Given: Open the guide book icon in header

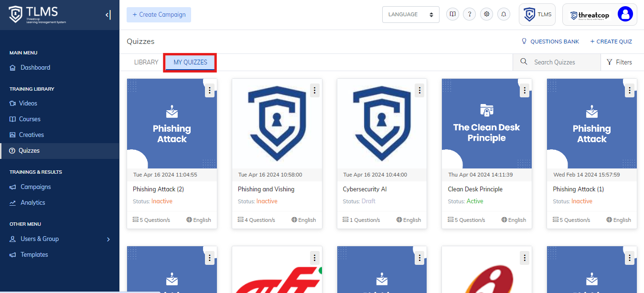Looking at the screenshot, I should tap(452, 14).
